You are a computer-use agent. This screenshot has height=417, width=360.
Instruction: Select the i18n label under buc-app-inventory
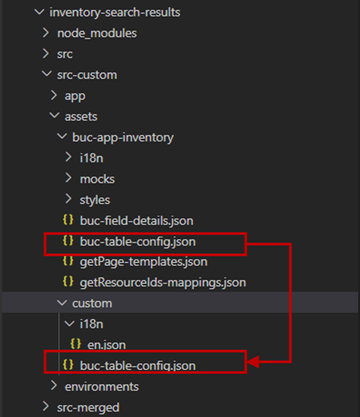pos(91,158)
